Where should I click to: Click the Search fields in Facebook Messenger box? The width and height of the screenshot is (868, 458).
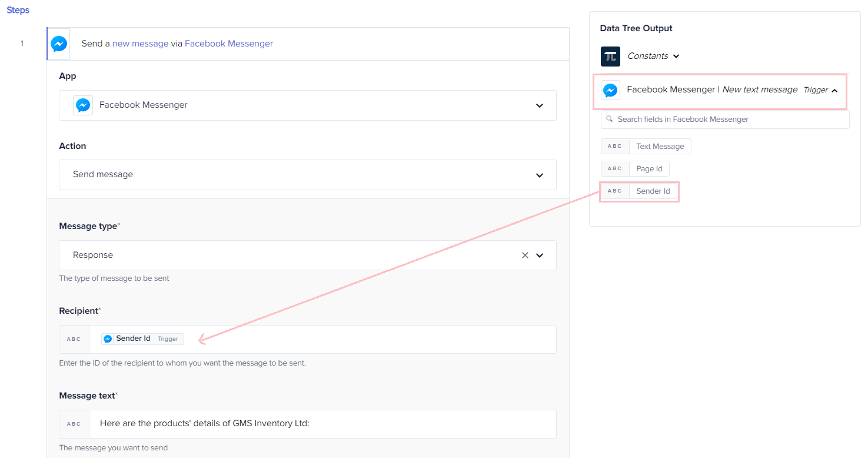point(725,120)
